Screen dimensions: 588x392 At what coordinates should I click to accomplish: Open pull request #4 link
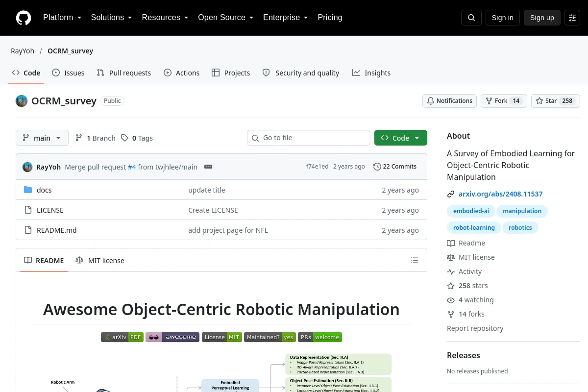tap(132, 167)
